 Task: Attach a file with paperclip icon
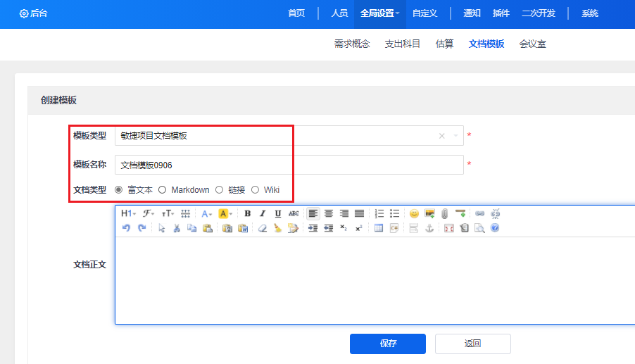[x=445, y=213]
